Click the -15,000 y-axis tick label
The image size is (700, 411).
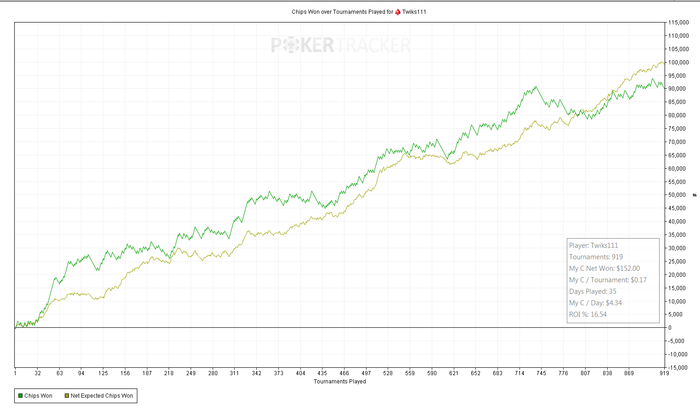pyautogui.click(x=679, y=368)
